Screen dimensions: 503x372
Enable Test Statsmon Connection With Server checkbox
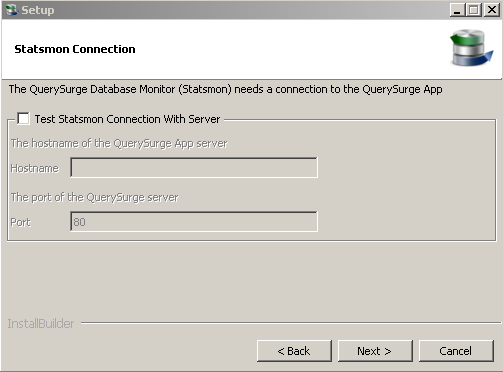point(23,119)
